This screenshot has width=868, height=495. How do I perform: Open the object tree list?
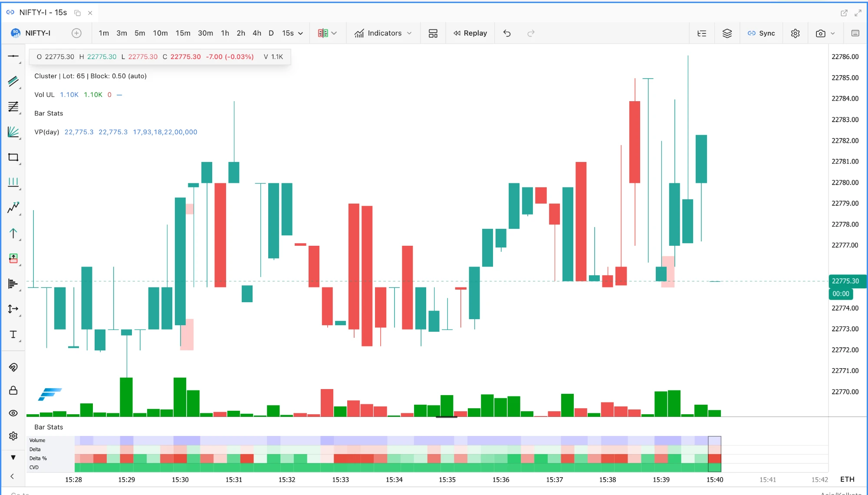(x=702, y=33)
